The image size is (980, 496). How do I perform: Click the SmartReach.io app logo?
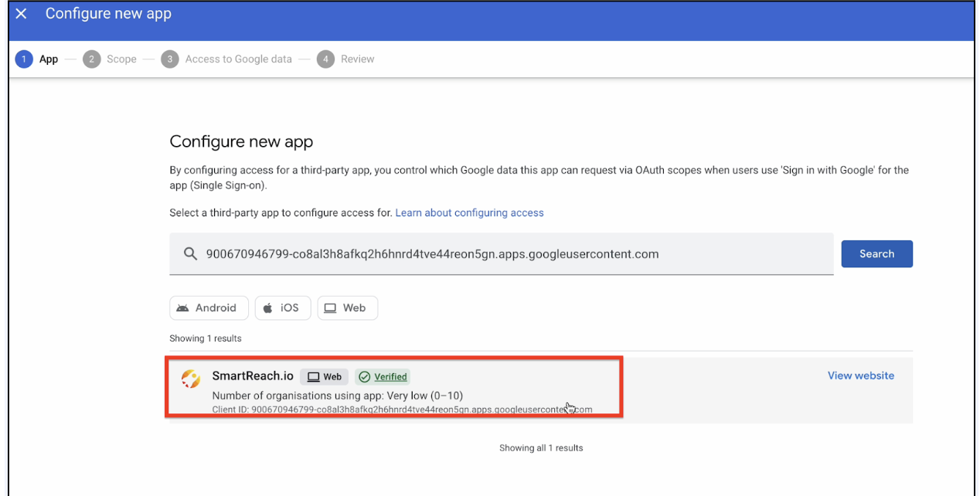coord(190,379)
